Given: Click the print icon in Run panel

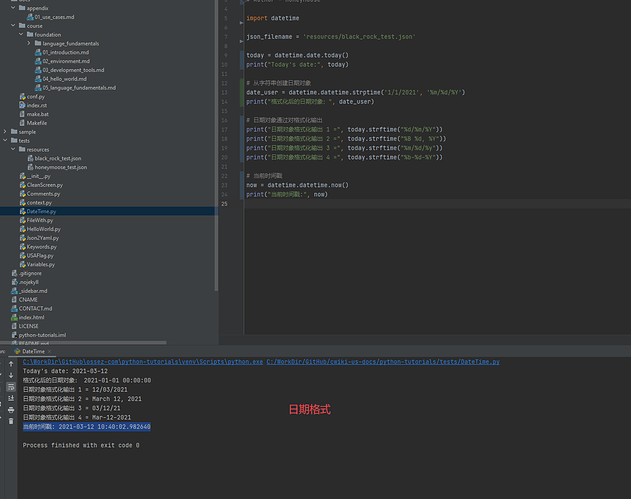Looking at the screenshot, I should 11,410.
